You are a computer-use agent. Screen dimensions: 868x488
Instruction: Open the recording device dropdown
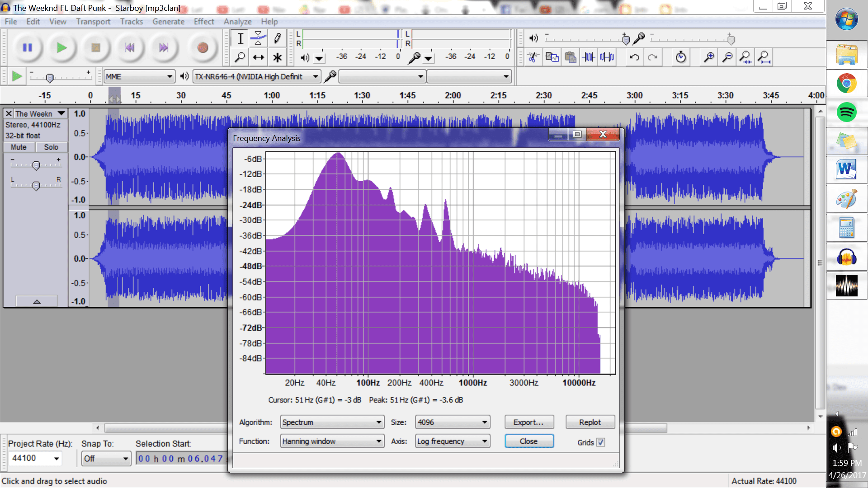pyautogui.click(x=382, y=76)
